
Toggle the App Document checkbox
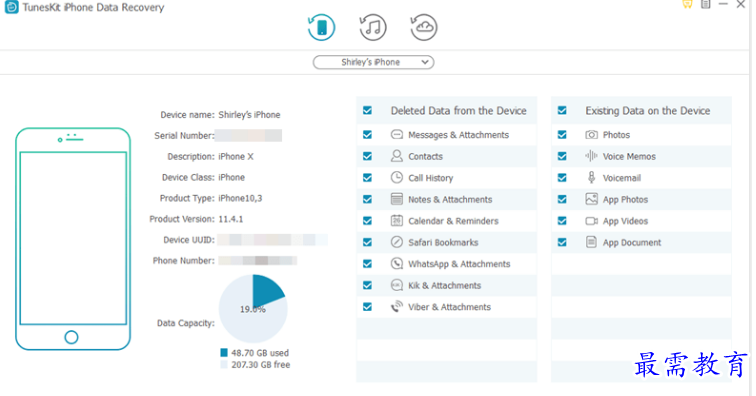point(562,242)
